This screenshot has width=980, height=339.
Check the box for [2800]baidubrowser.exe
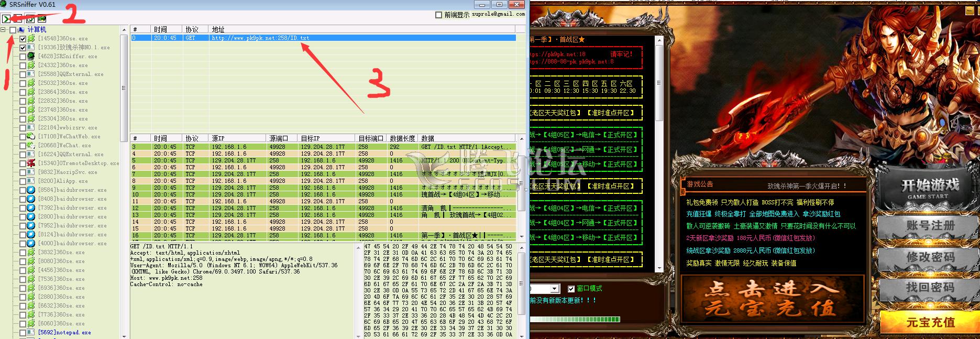[x=23, y=217]
